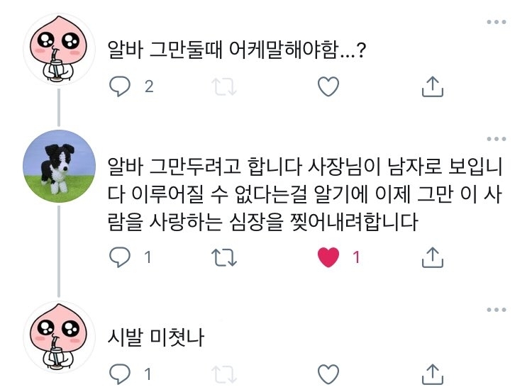Reply to the border collie user's tweet

coord(120,257)
